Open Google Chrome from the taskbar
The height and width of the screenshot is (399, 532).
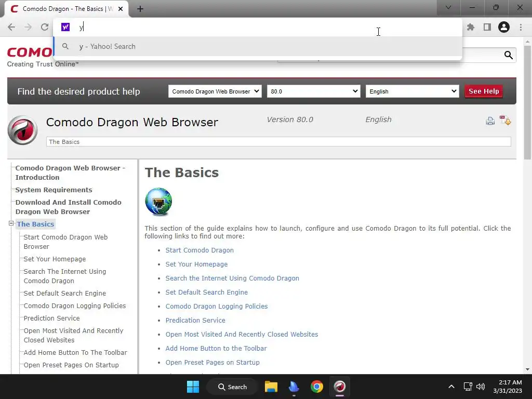(316, 387)
